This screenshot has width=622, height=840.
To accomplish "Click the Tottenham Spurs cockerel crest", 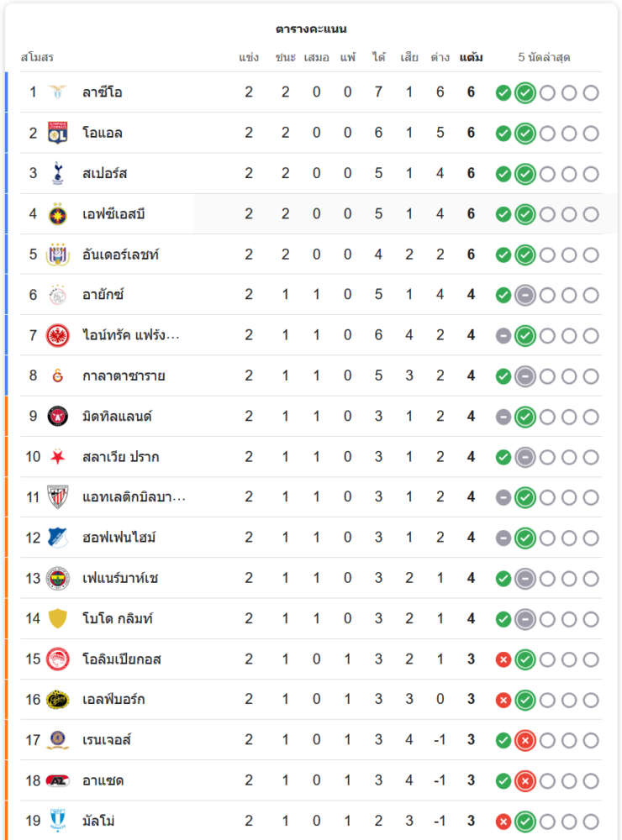I will [58, 173].
